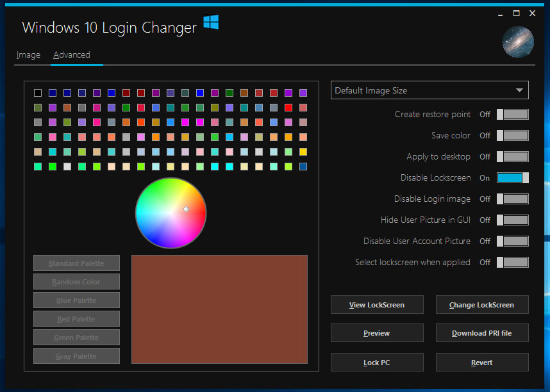Image resolution: width=550 pixels, height=392 pixels.
Task: Toggle Disable Login image switch
Action: pyautogui.click(x=512, y=199)
